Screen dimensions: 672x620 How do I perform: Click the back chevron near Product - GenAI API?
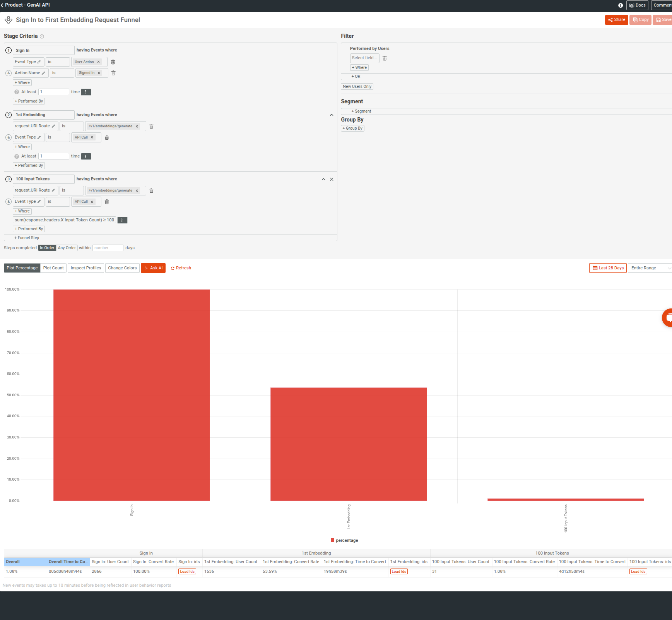click(2, 5)
